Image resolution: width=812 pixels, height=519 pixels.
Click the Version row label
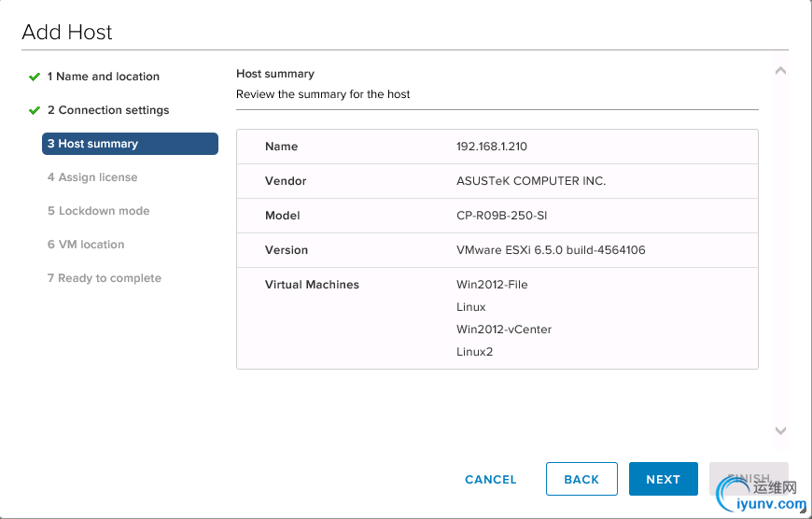(x=287, y=250)
